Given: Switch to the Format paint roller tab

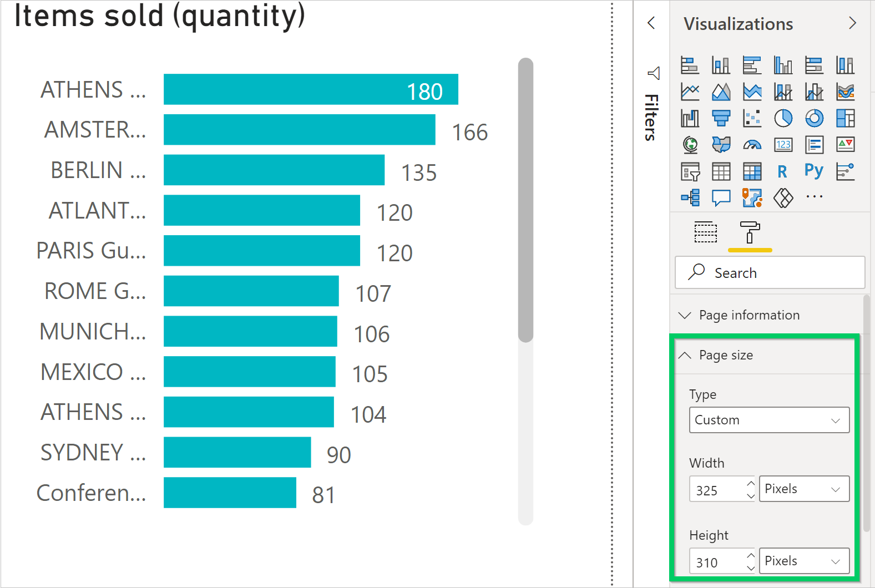Looking at the screenshot, I should pos(750,232).
